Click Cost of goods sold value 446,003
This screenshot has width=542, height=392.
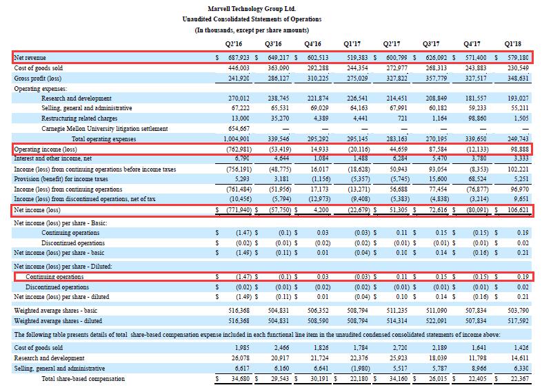point(239,68)
